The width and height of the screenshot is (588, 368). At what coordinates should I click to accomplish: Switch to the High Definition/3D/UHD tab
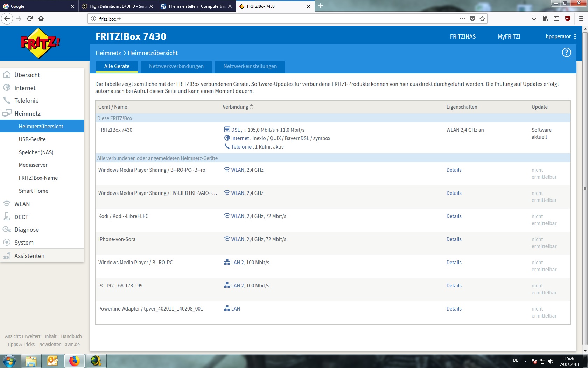118,6
